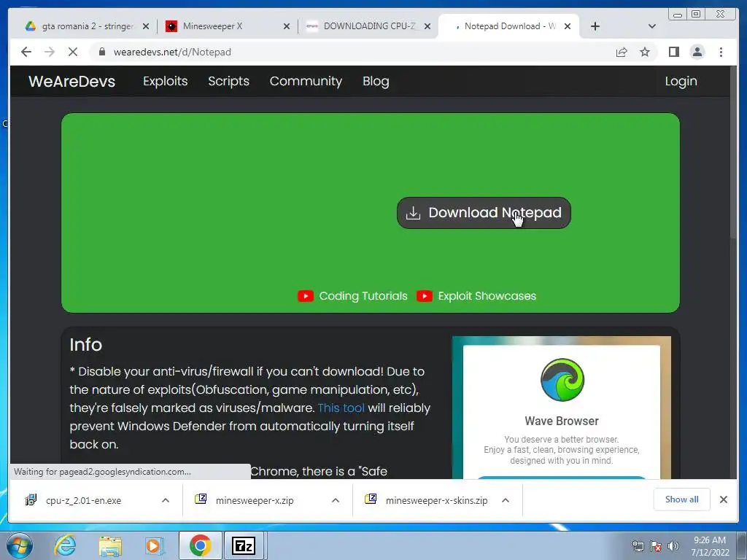Bookmark this page with the star icon

(x=645, y=52)
